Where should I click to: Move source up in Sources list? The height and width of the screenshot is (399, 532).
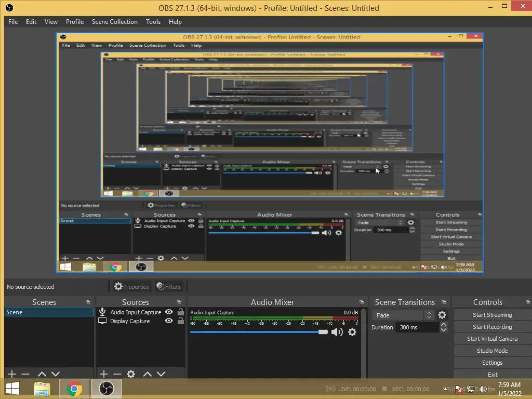click(x=147, y=374)
